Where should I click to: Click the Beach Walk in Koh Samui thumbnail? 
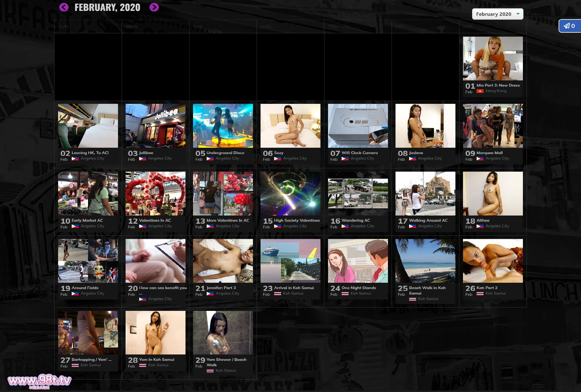click(425, 261)
